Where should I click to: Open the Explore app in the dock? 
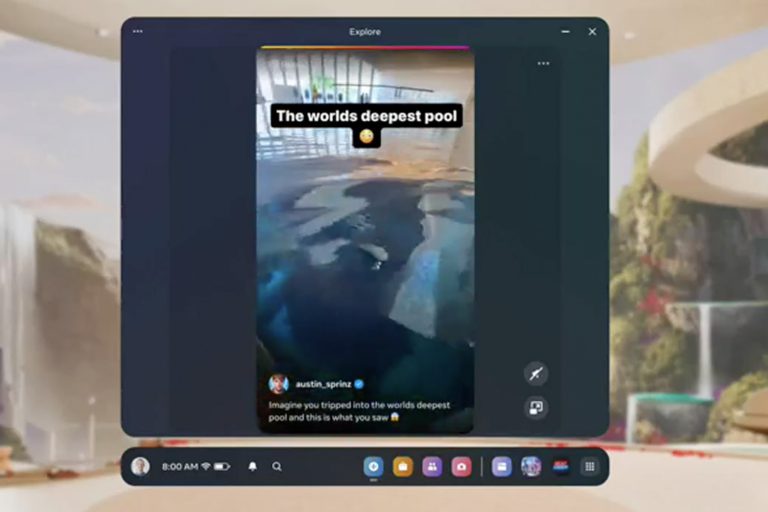(x=373, y=466)
